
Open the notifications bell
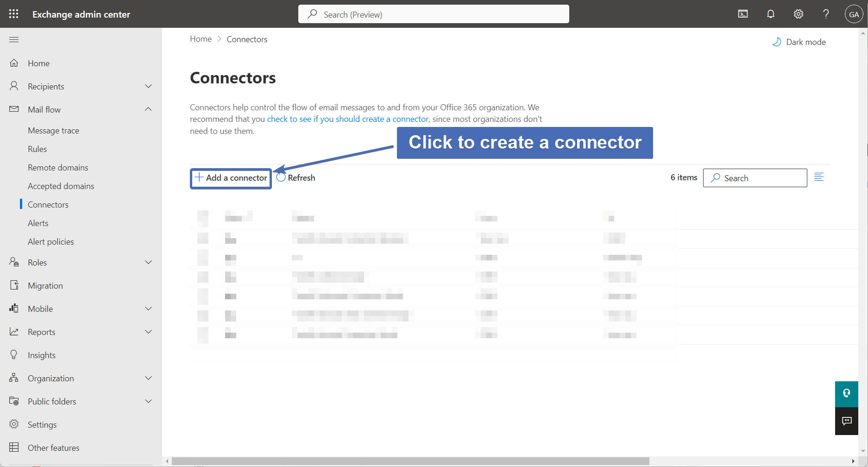click(x=770, y=14)
